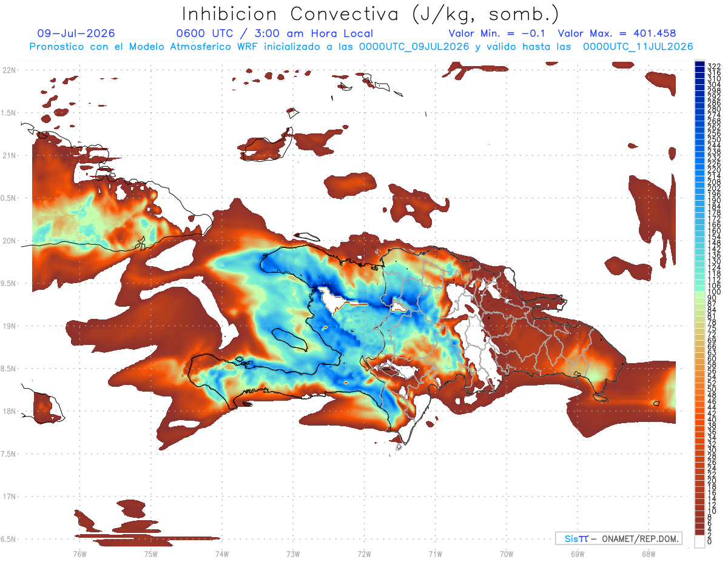Click the "70W" longitude label
The height and width of the screenshot is (562, 728).
point(506,554)
